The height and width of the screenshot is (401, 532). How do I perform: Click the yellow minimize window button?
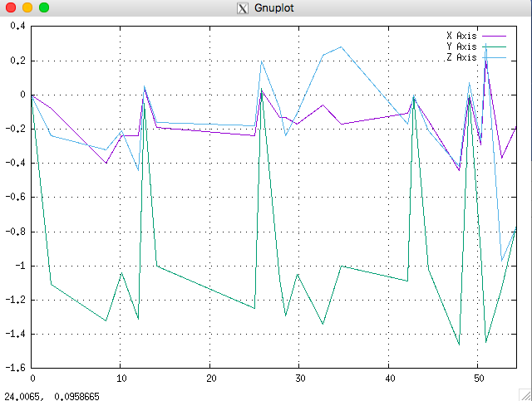pyautogui.click(x=27, y=7)
